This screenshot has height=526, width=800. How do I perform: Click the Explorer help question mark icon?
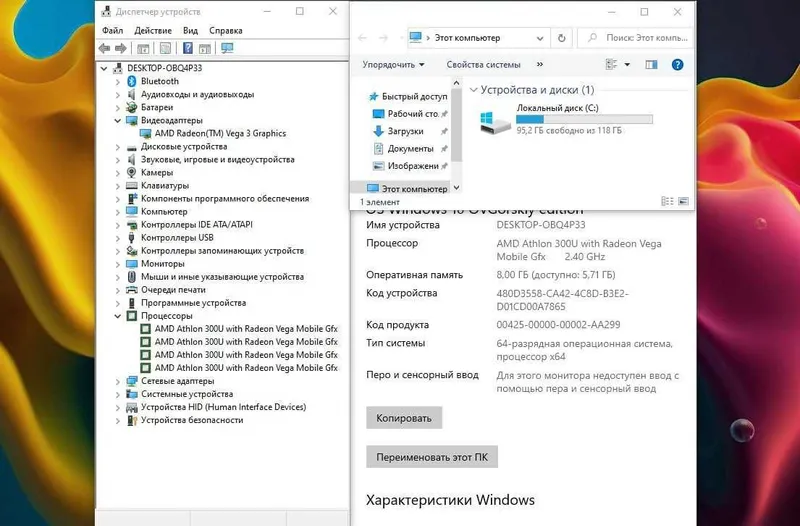pyautogui.click(x=677, y=65)
